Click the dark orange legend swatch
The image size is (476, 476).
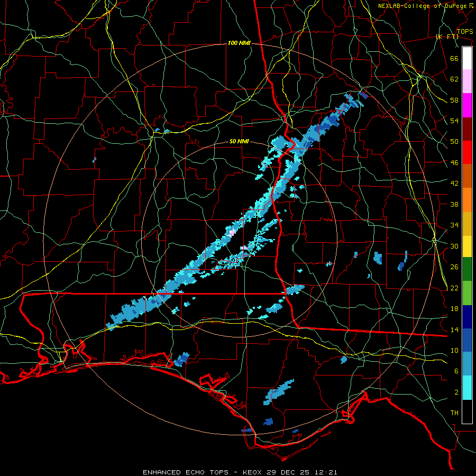tap(467, 176)
